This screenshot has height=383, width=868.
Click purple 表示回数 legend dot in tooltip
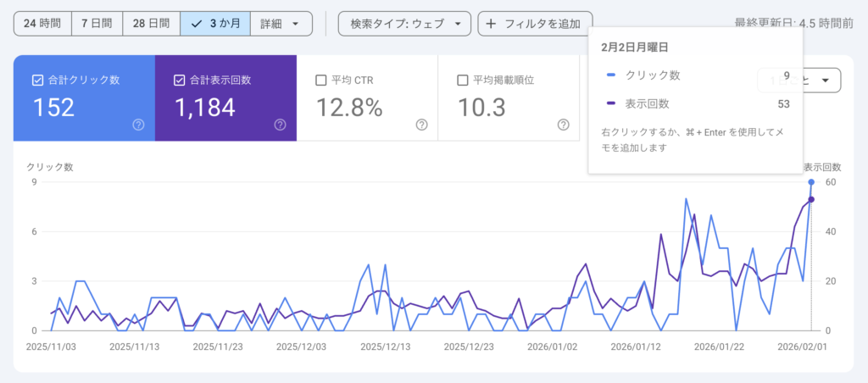[x=610, y=104]
